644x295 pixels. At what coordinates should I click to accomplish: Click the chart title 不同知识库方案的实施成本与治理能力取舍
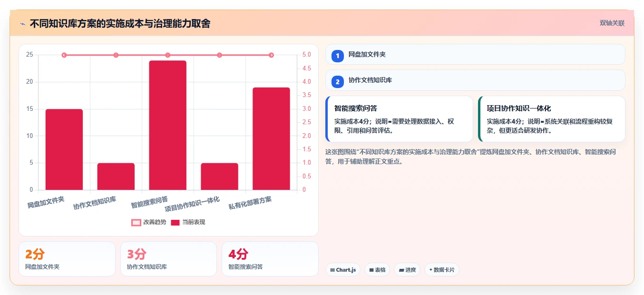(x=120, y=23)
